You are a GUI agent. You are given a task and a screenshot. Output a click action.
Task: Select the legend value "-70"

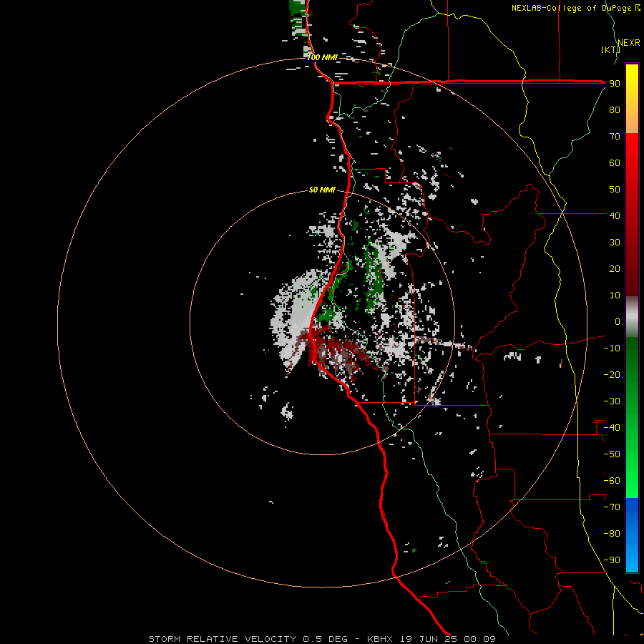pyautogui.click(x=612, y=507)
